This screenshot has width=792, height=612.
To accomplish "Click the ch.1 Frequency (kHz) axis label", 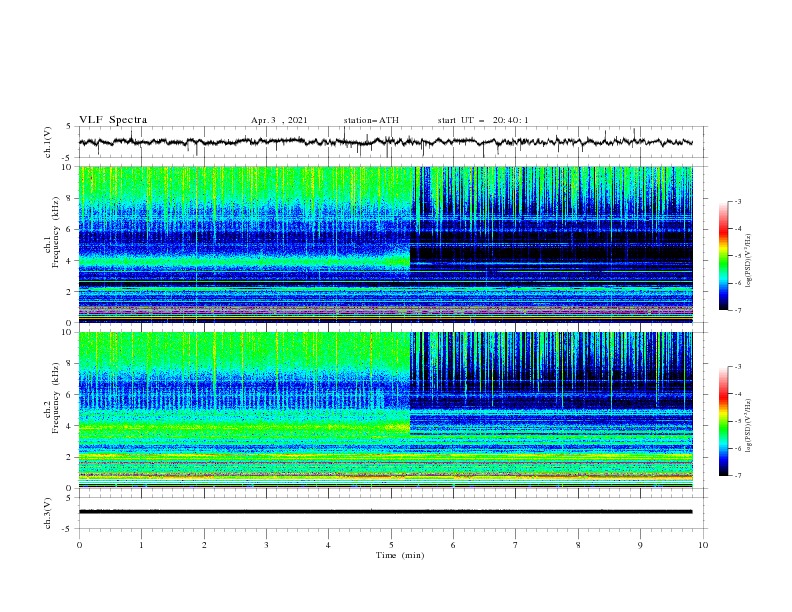I will (53, 232).
